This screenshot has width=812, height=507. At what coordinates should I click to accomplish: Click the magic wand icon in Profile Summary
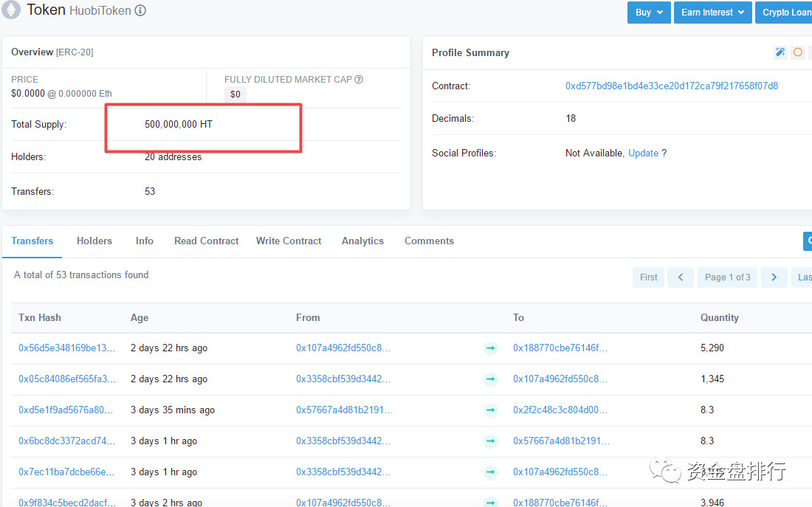pyautogui.click(x=780, y=52)
